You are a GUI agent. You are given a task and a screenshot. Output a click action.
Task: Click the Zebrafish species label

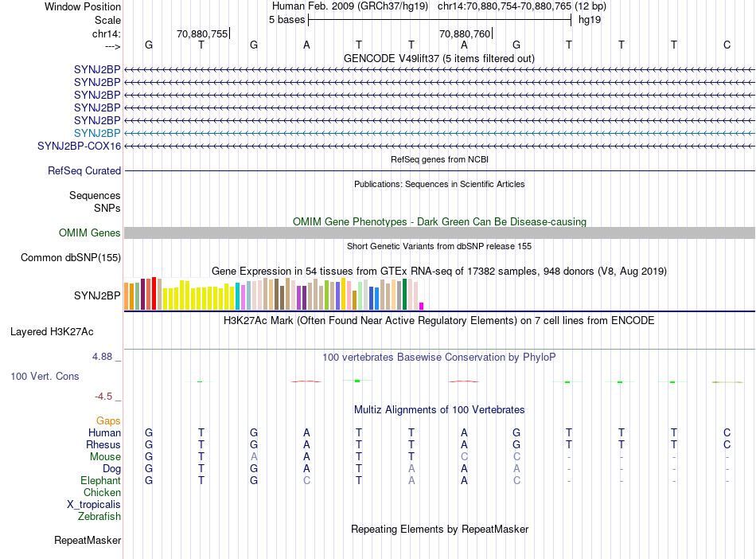(99, 516)
